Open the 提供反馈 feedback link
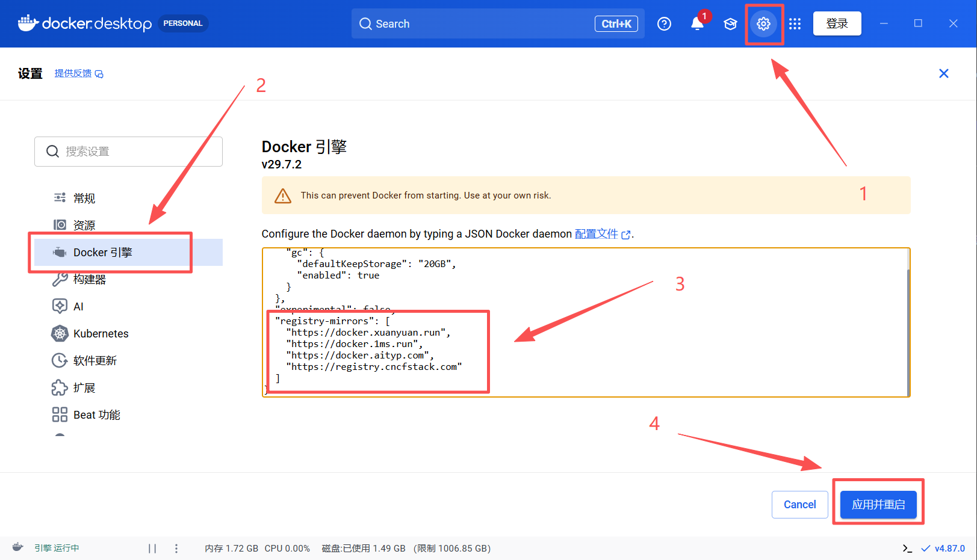This screenshot has height=560, width=977. pos(79,73)
